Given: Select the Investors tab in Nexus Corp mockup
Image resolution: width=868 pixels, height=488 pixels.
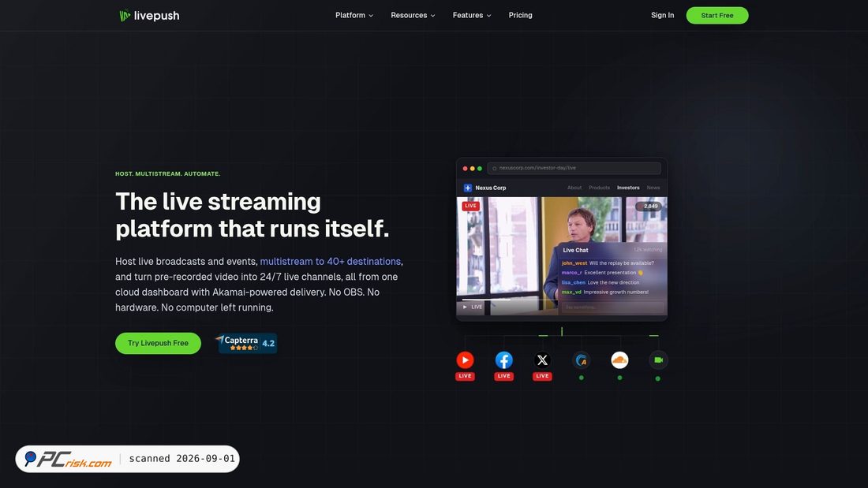Looking at the screenshot, I should 628,188.
